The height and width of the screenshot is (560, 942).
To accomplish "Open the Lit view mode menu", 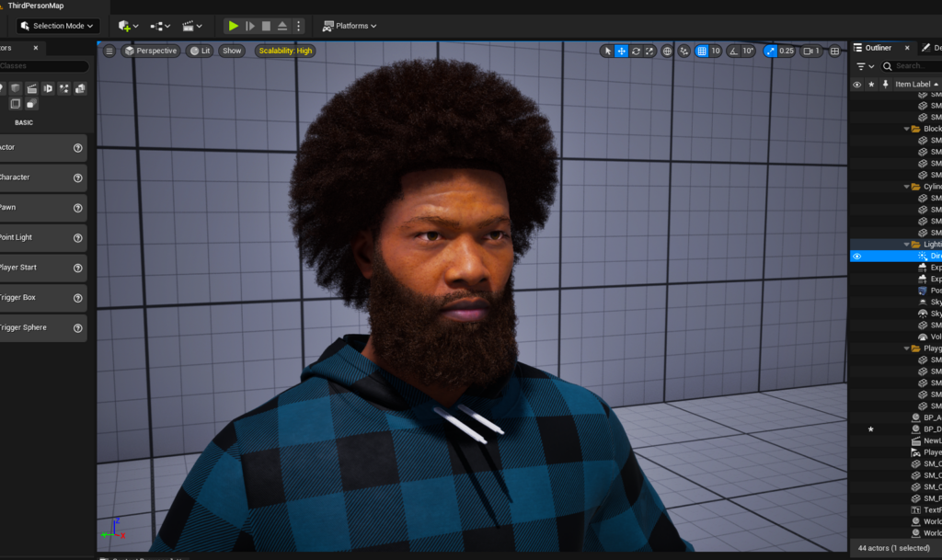I will coord(199,51).
